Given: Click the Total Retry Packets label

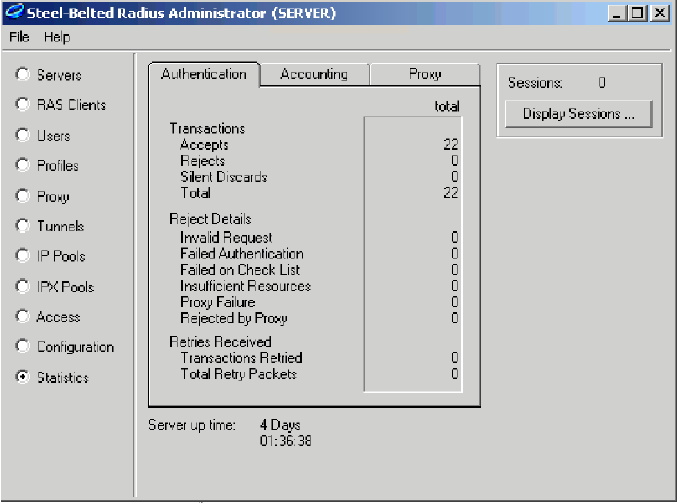Looking at the screenshot, I should click(x=238, y=374).
